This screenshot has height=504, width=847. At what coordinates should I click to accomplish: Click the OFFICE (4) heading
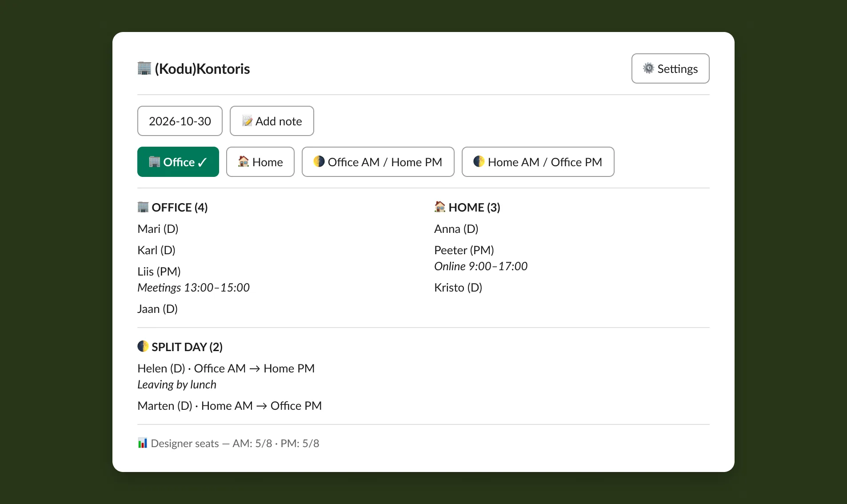pos(180,208)
